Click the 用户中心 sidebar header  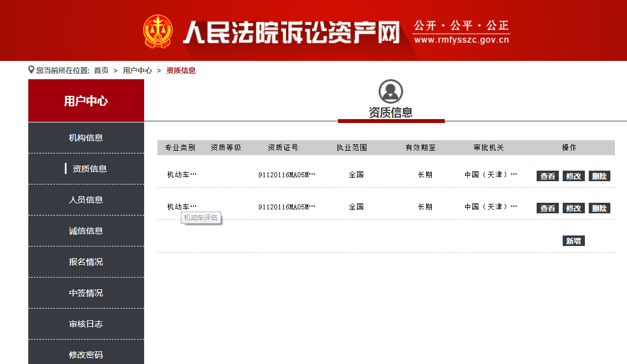86,101
